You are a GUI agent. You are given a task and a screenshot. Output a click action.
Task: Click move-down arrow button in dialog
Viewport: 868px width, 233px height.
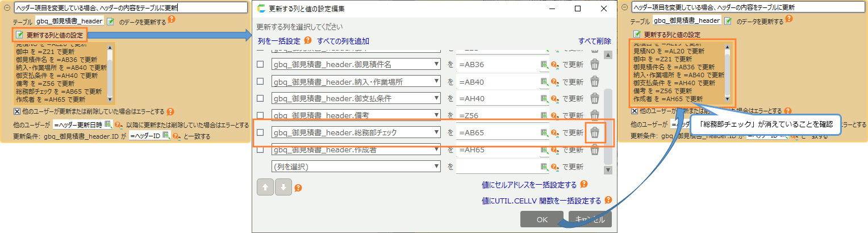[283, 187]
